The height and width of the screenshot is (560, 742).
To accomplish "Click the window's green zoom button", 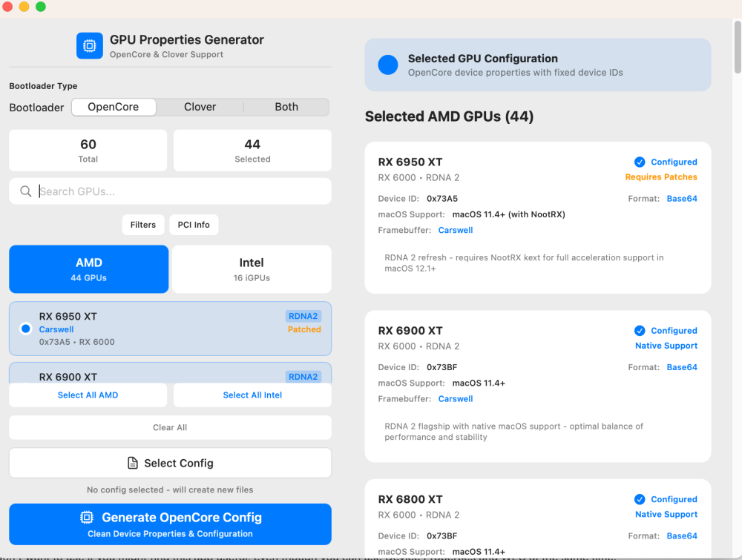I will (x=41, y=7).
